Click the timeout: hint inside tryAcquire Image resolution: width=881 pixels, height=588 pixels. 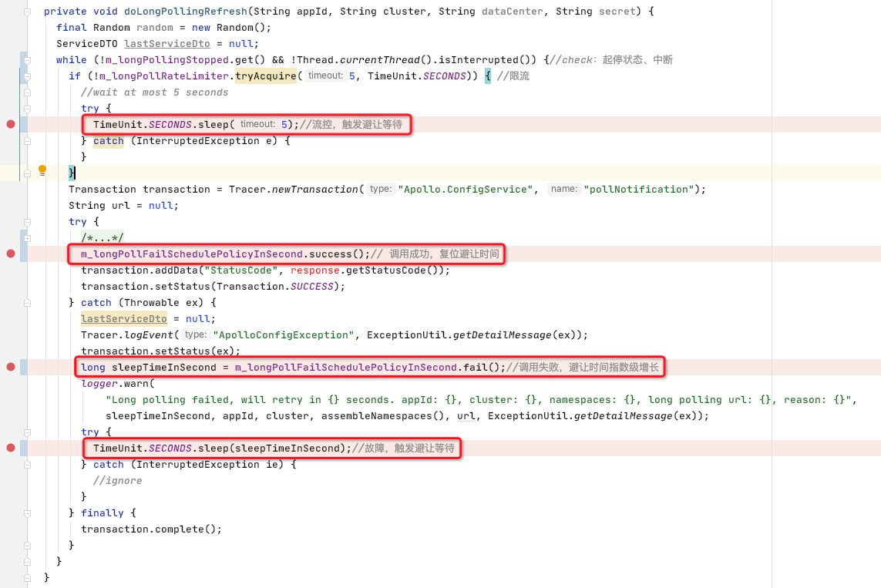pos(325,76)
